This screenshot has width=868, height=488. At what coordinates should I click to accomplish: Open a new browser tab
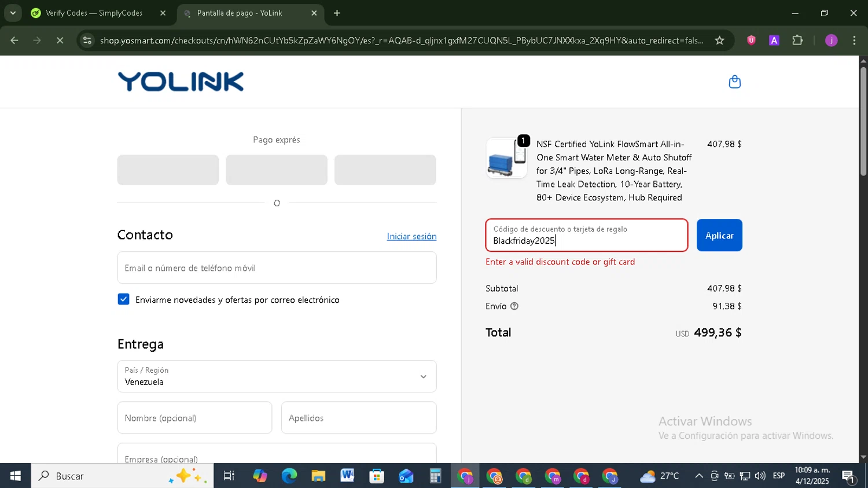(337, 13)
